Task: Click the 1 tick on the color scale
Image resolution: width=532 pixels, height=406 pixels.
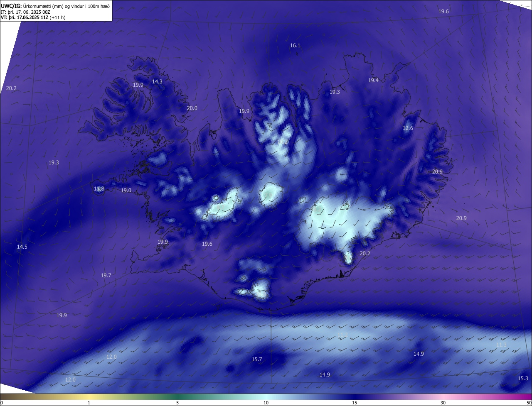Action: tap(89, 403)
